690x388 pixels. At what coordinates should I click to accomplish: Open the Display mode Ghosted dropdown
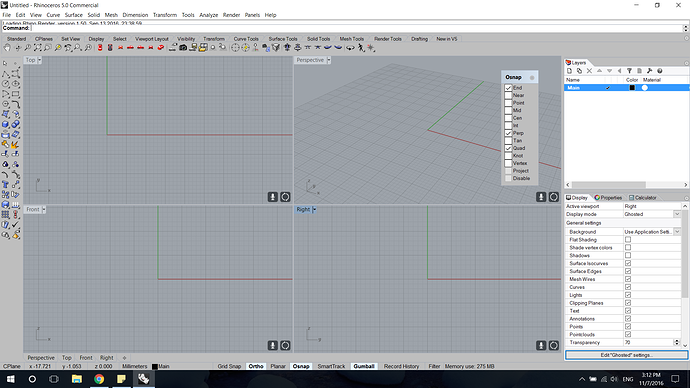coord(677,214)
